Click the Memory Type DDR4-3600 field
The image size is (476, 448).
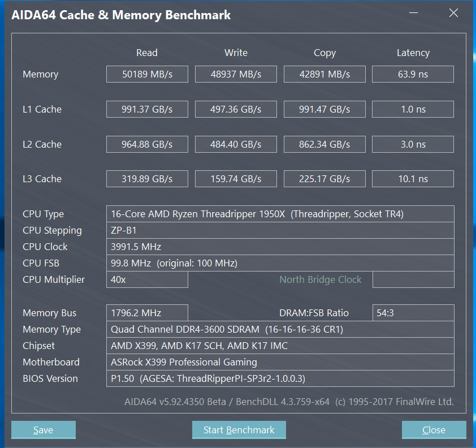coord(280,329)
